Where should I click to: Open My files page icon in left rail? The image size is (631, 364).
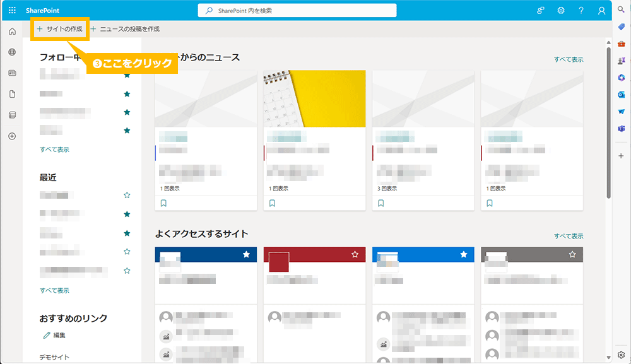[12, 94]
